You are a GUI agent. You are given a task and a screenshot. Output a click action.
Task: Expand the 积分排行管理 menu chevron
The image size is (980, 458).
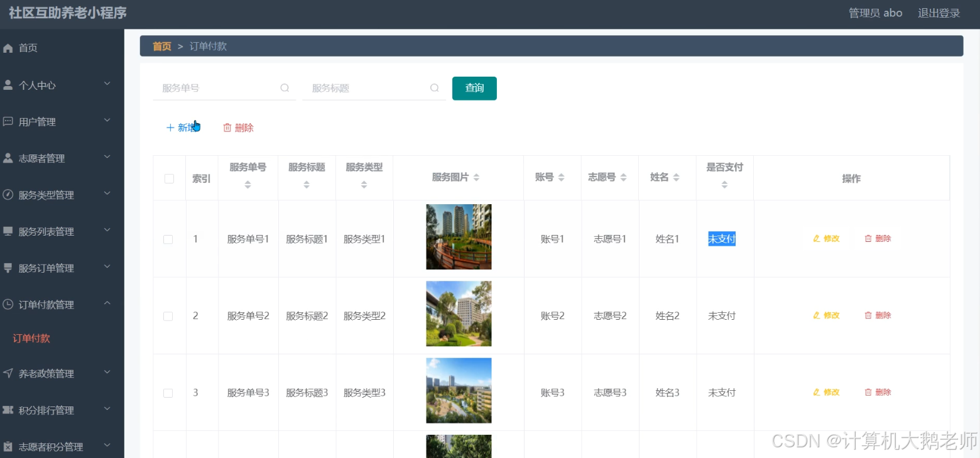pos(107,408)
